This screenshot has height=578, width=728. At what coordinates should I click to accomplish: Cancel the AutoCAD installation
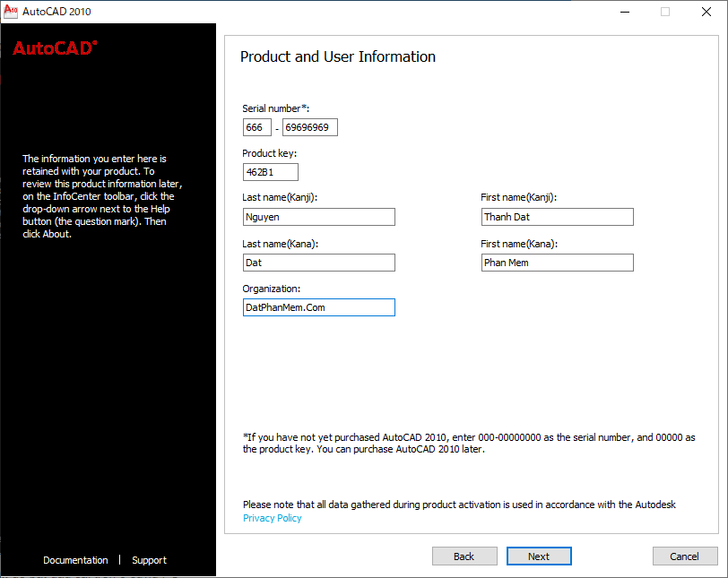[x=685, y=556]
